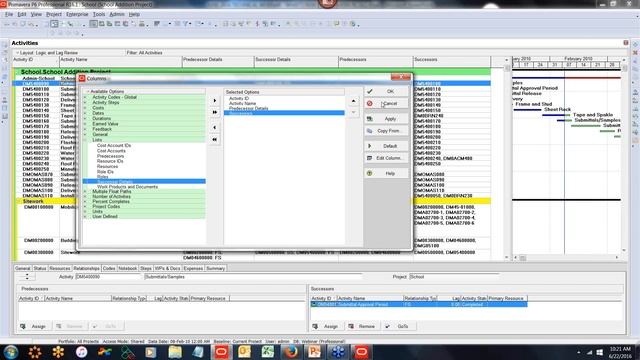Click Remove under the Successors pane
This screenshot has width=640, height=360.
pyautogui.click(x=362, y=327)
